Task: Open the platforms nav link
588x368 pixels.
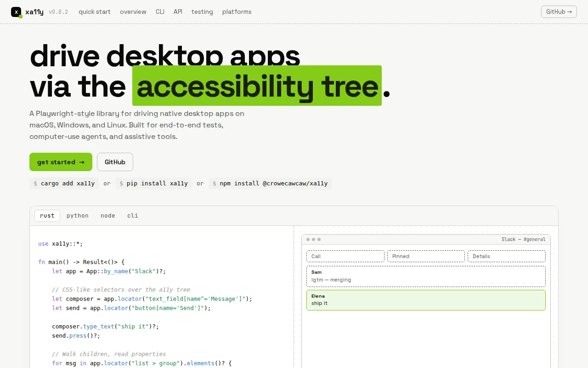Action: tap(237, 12)
